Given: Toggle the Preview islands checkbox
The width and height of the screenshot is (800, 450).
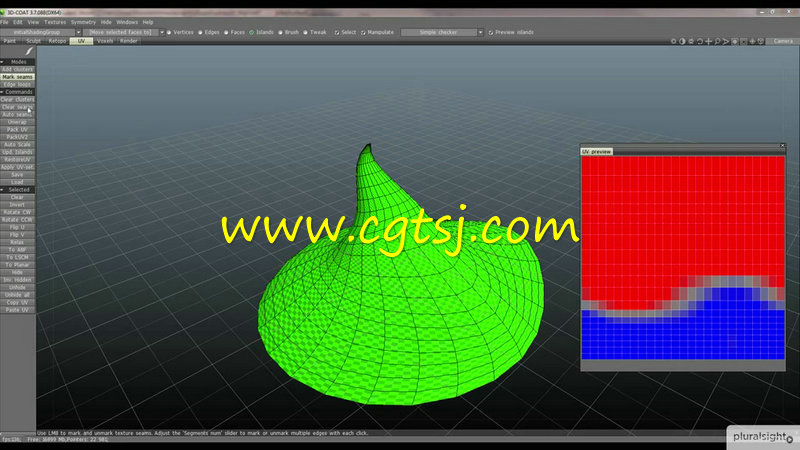Looking at the screenshot, I should (491, 32).
